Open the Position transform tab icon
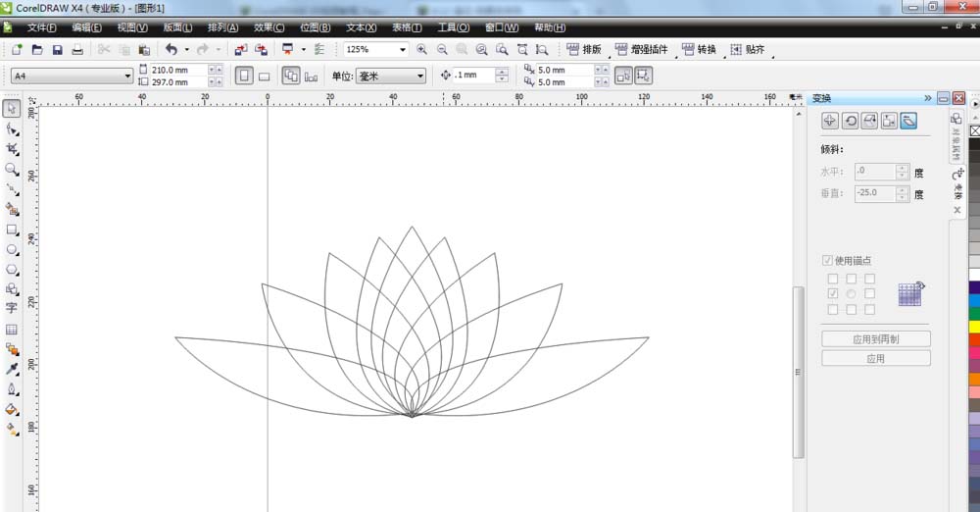Screen dimensions: 980x512 click(x=829, y=121)
